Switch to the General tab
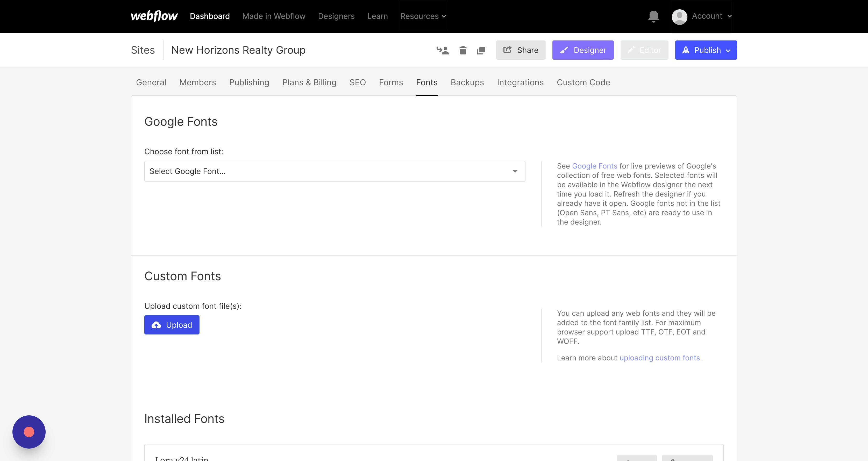 [x=151, y=83]
